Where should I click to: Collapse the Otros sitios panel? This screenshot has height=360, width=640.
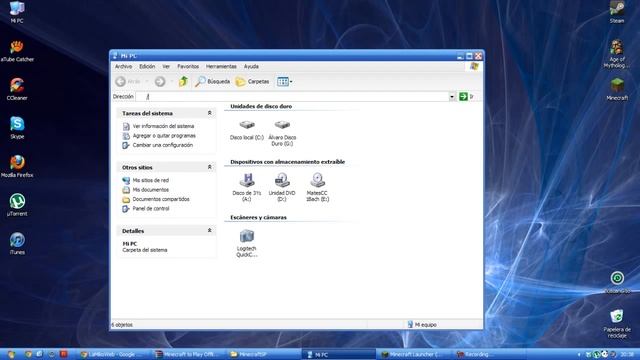pyautogui.click(x=209, y=167)
